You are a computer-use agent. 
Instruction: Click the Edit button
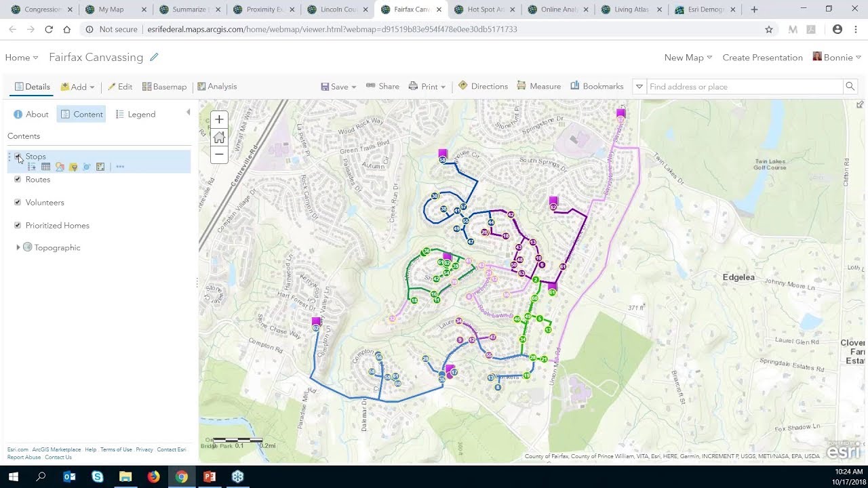(x=120, y=87)
